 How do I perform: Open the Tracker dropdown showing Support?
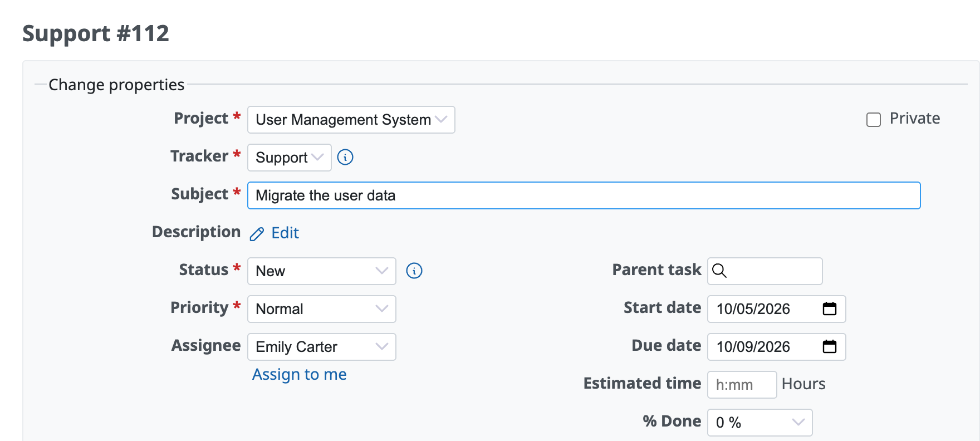(x=290, y=158)
